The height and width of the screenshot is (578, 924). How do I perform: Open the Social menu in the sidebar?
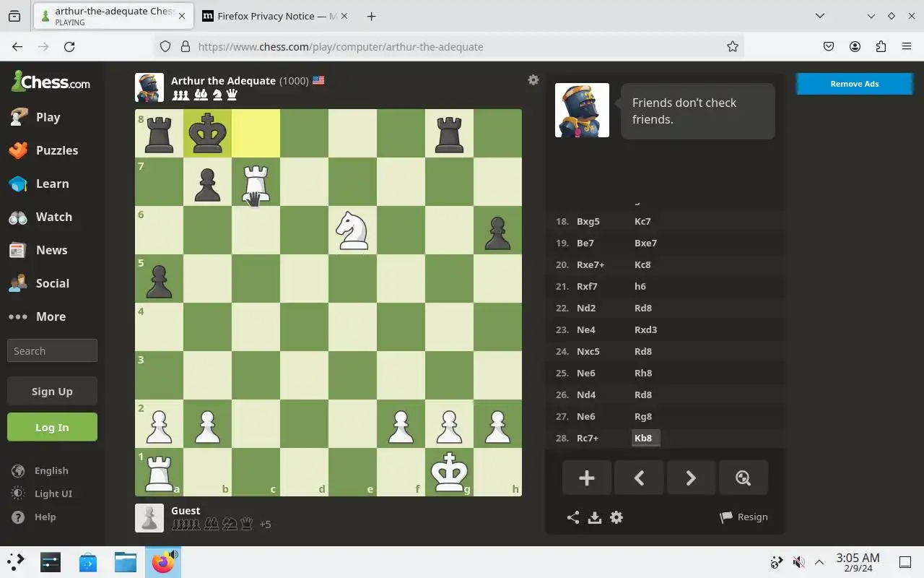pos(52,283)
